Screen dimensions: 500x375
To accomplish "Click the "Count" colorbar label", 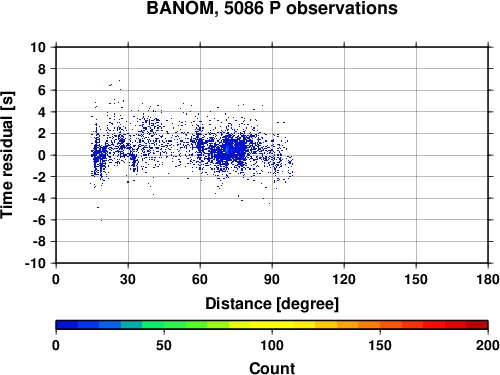I will 272,368.
